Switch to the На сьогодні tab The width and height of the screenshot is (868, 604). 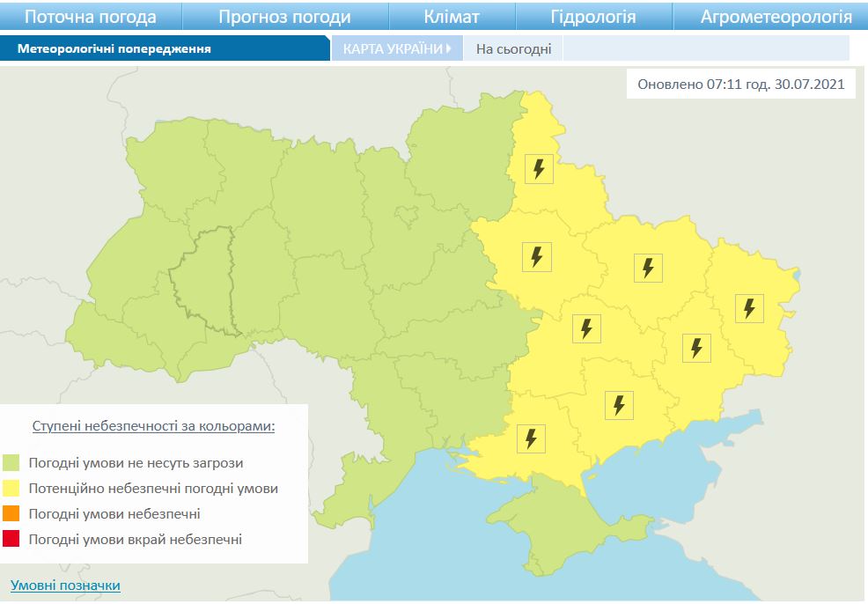[514, 50]
